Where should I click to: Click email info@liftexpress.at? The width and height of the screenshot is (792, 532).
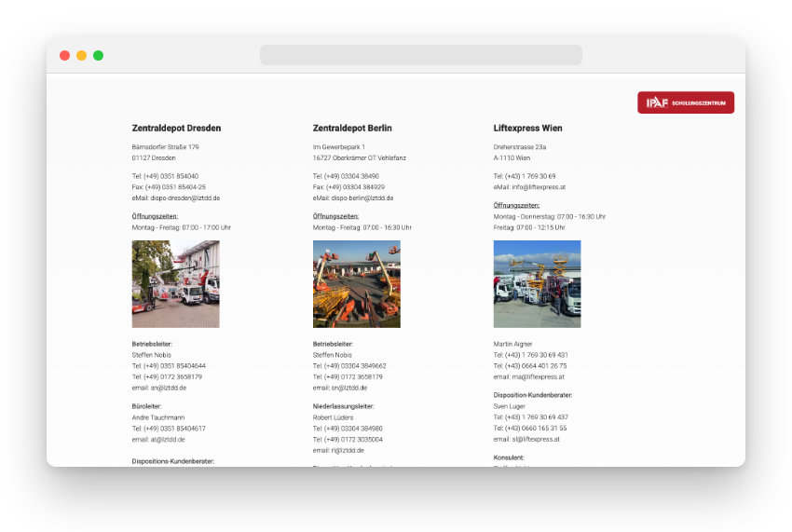tap(539, 187)
